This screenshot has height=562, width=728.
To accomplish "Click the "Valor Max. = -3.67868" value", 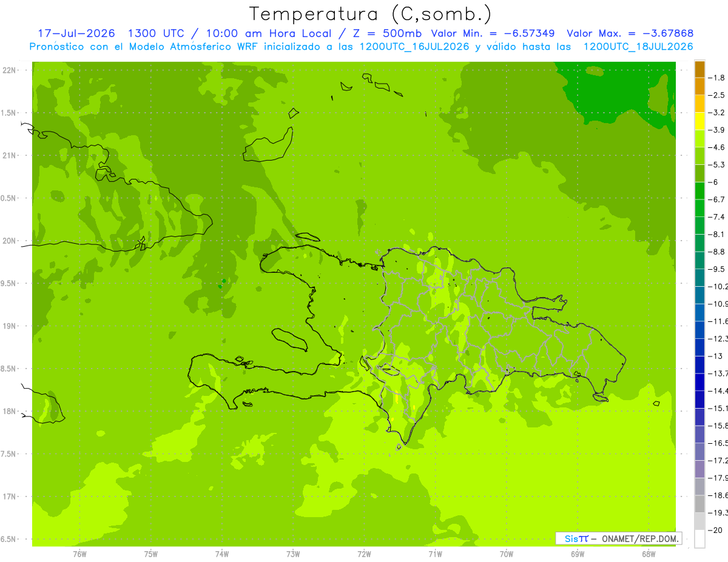I will coord(630,34).
